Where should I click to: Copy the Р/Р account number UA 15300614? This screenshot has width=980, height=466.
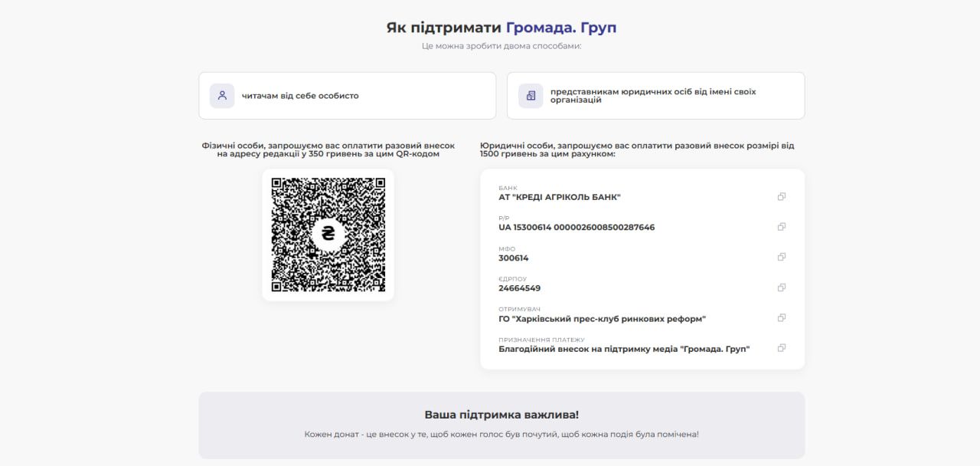782,227
